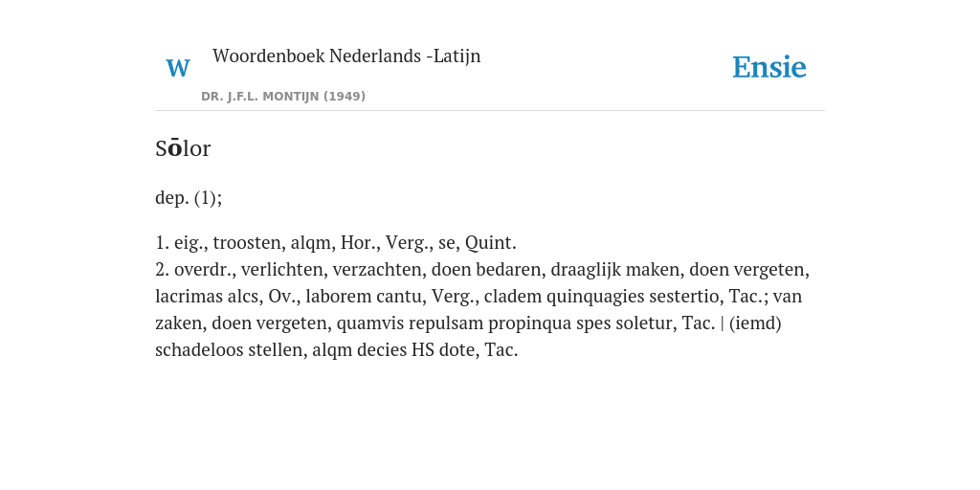980x490 pixels.
Task: Click the word 'quamvis' in the Tacitus quote
Action: (368, 323)
